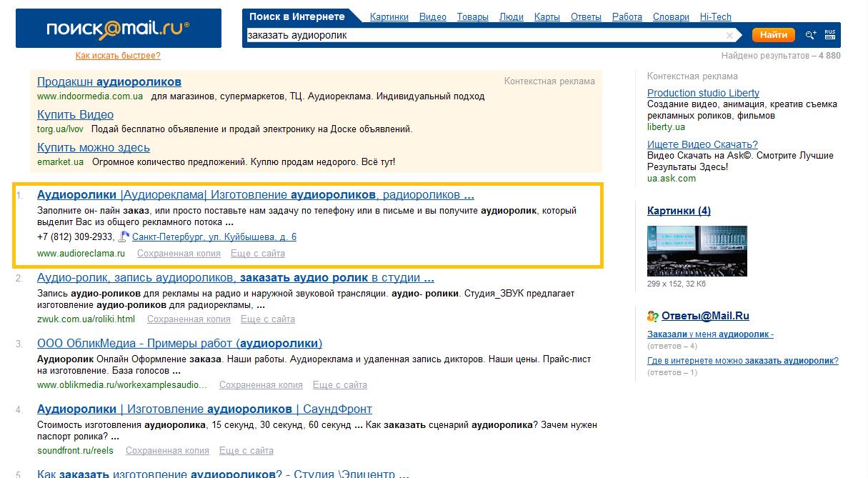868x478 pixels.
Task: Open the Купить можно здесь ad link
Action: (x=94, y=147)
